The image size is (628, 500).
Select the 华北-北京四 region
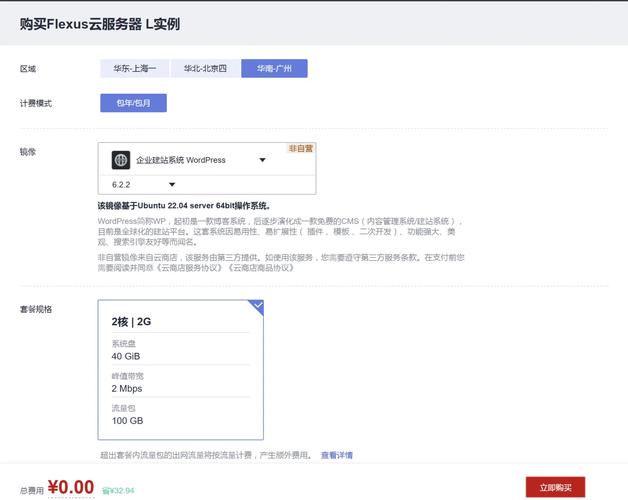coord(205,69)
